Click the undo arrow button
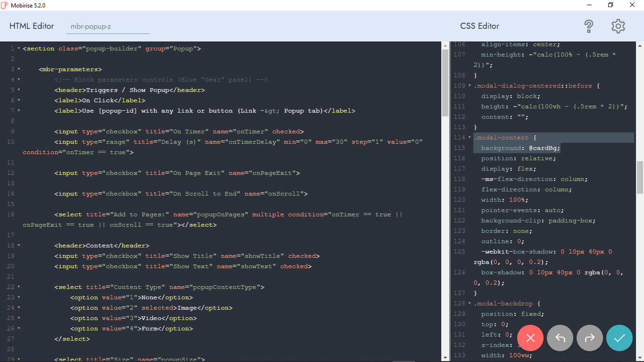This screenshot has height=362, width=644. pyautogui.click(x=560, y=338)
